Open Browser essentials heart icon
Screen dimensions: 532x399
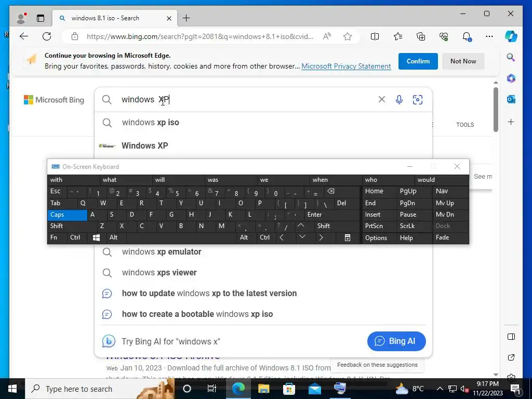[444, 36]
